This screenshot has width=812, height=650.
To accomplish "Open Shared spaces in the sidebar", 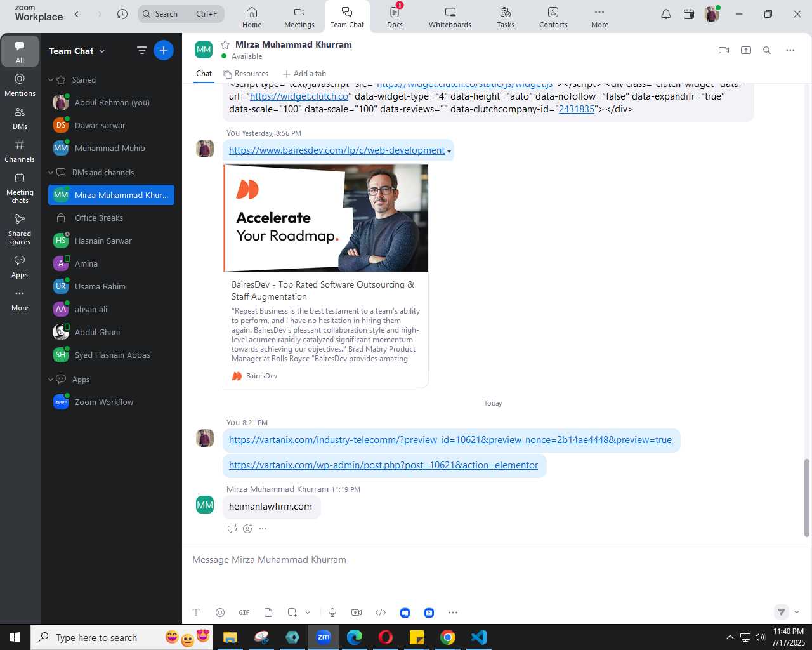I will click(20, 229).
